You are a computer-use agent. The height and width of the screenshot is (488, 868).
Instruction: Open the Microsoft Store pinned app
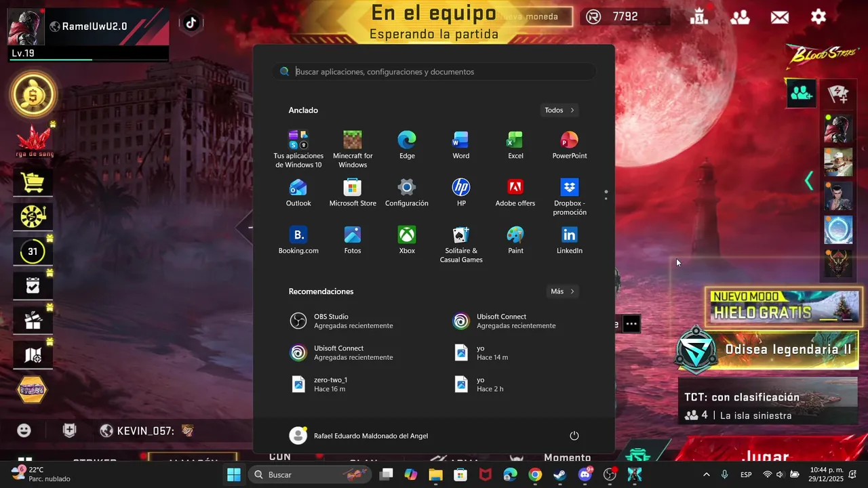click(353, 192)
